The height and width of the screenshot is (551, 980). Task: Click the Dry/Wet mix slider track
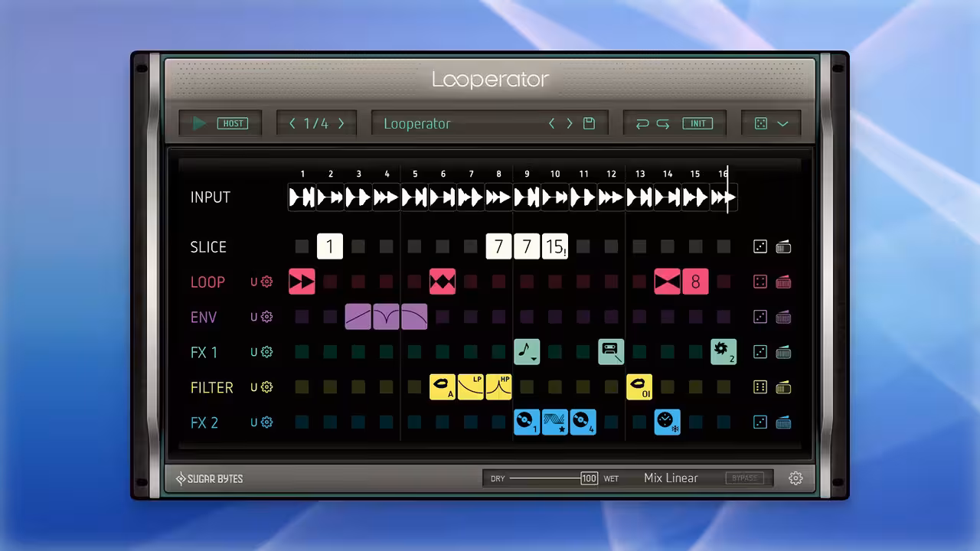[x=545, y=478]
